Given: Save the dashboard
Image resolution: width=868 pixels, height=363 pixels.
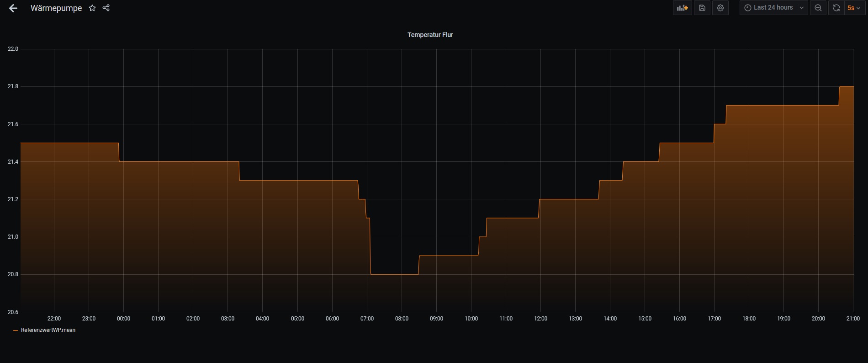Looking at the screenshot, I should pos(702,8).
